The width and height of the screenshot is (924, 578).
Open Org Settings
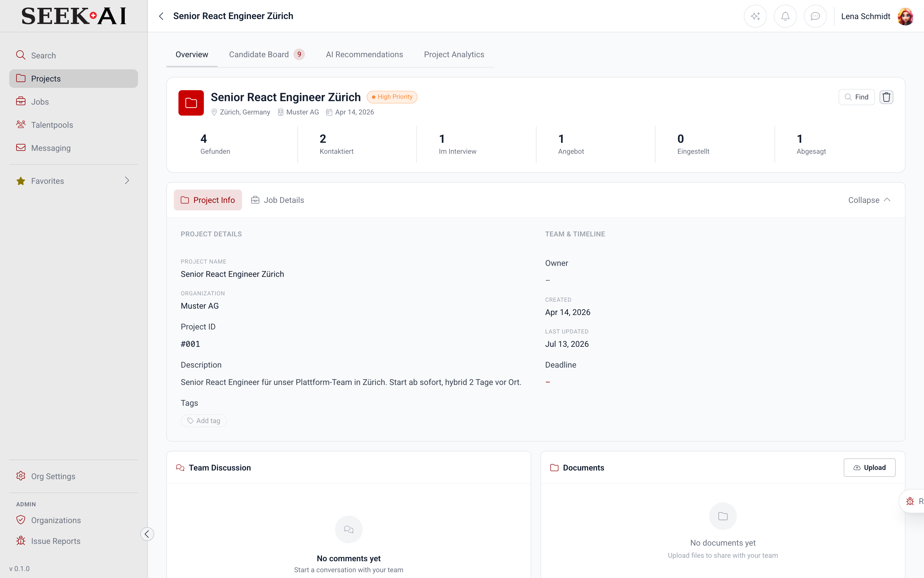[x=73, y=476]
